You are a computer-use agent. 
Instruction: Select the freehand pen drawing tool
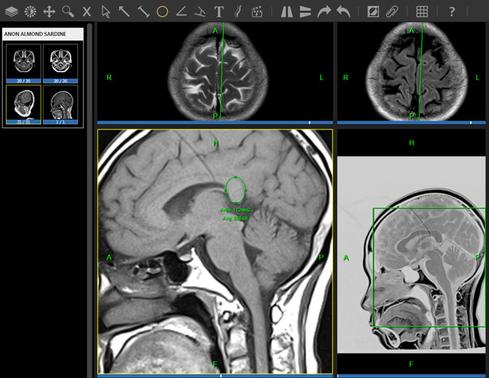point(237,12)
